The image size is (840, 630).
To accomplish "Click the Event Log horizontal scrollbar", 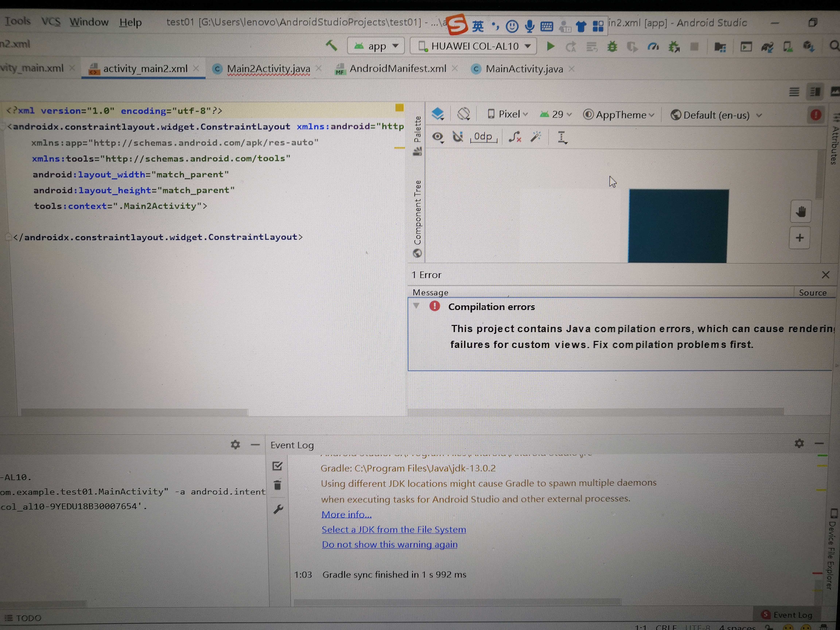I will [x=457, y=602].
